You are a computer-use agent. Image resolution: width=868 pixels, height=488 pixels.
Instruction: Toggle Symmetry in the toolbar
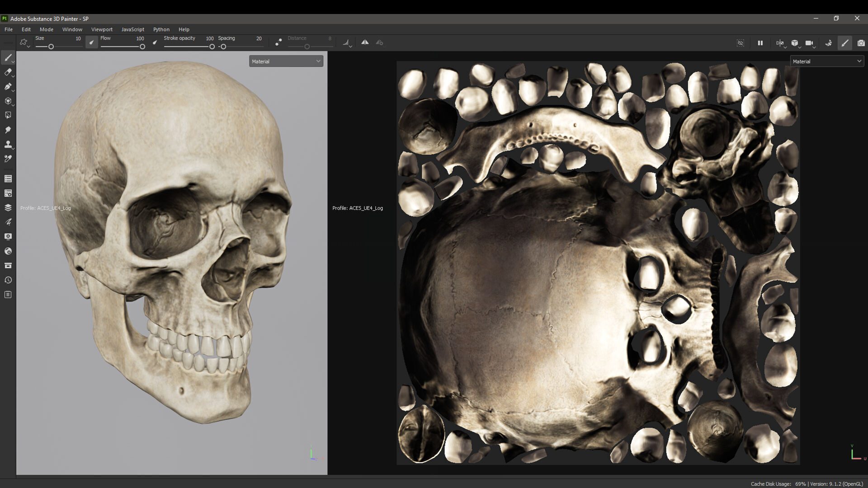point(365,42)
